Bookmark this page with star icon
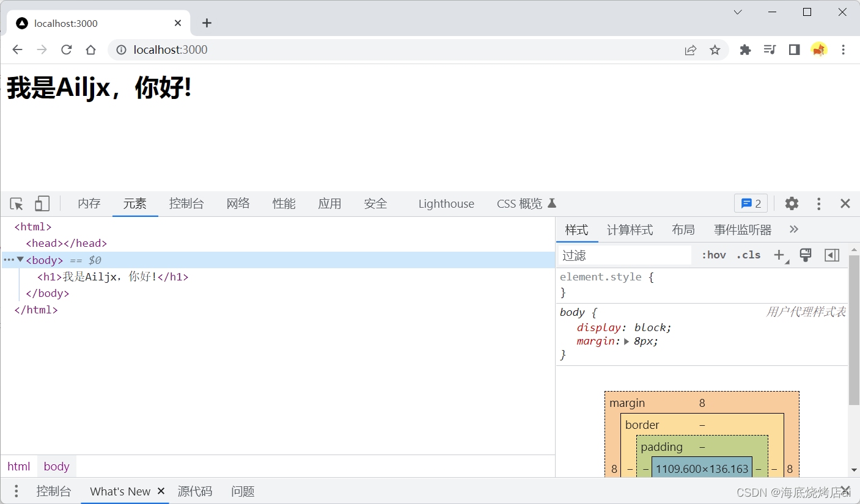Image resolution: width=860 pixels, height=504 pixels. pyautogui.click(x=715, y=50)
